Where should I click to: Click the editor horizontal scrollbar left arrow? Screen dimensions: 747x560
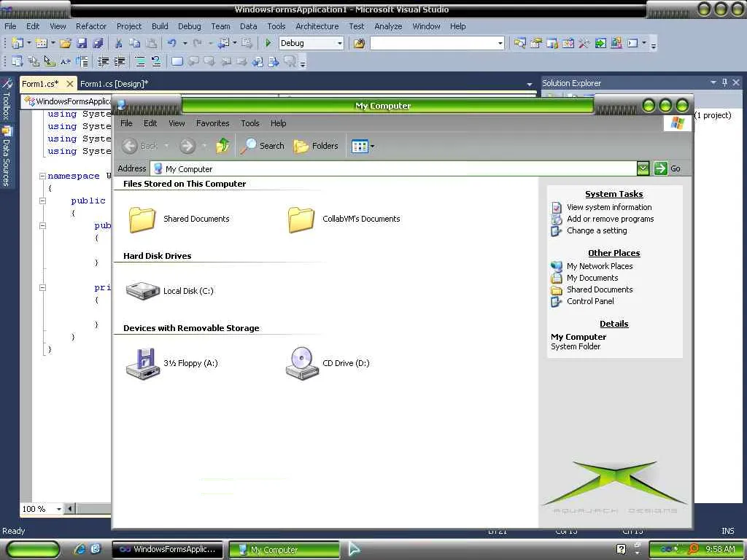click(69, 509)
